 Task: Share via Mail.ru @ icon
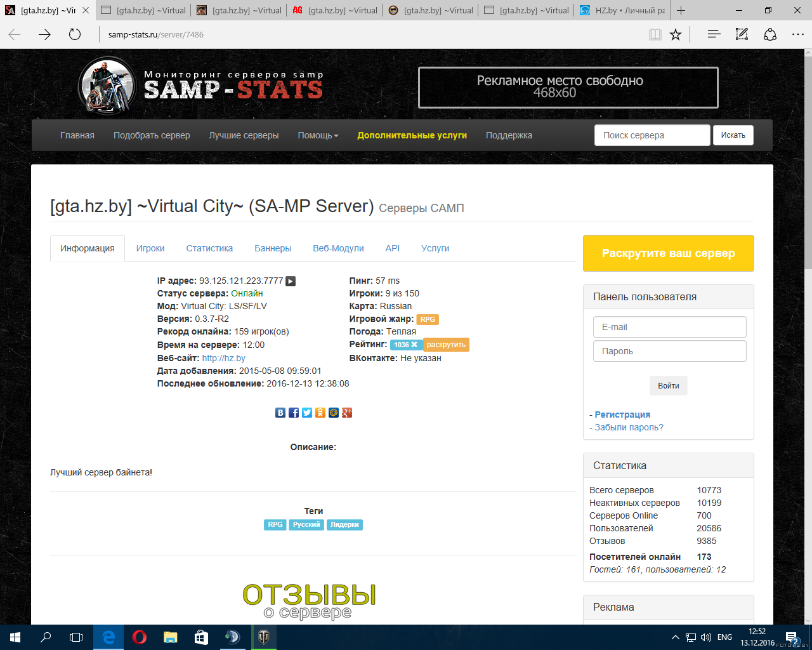tap(334, 413)
